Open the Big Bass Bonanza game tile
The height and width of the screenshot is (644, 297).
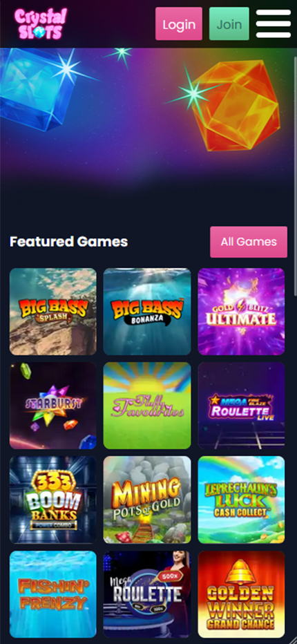pyautogui.click(x=147, y=312)
